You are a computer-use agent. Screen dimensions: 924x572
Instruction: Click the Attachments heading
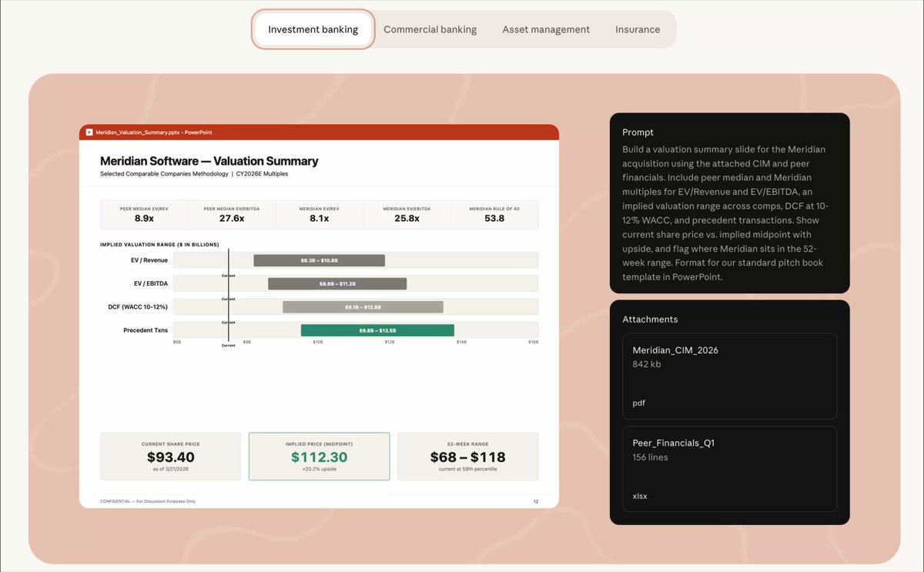[650, 319]
